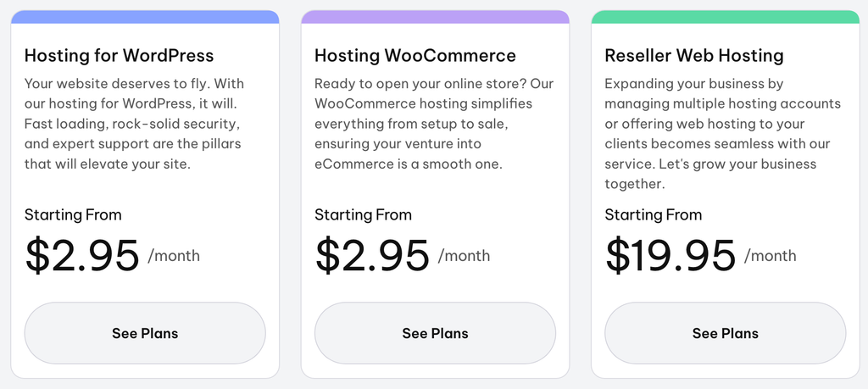
Task: Click the green bar atop Reseller card
Action: tap(726, 17)
